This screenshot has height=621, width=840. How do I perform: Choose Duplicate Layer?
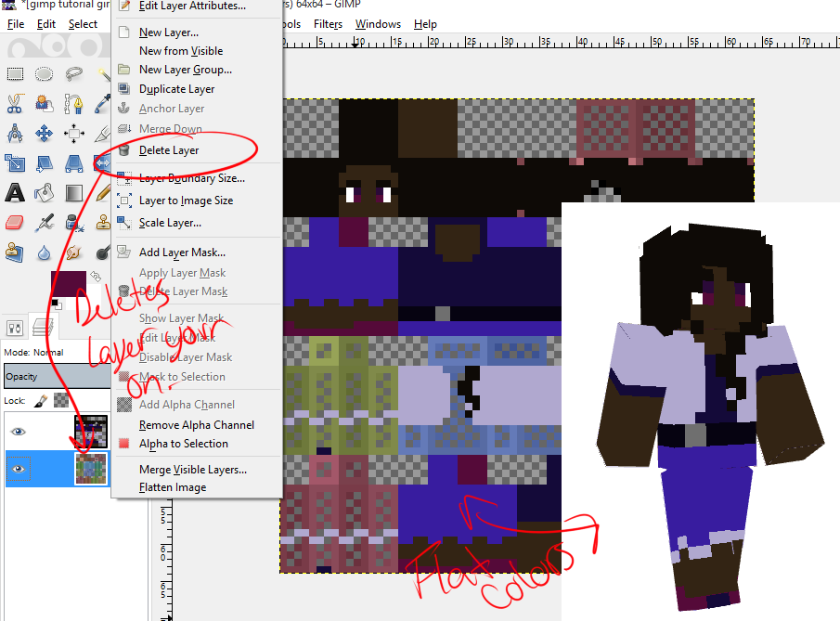197,89
